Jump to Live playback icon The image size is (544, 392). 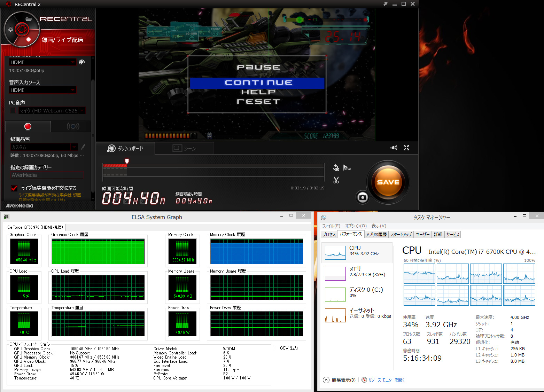pyautogui.click(x=347, y=168)
